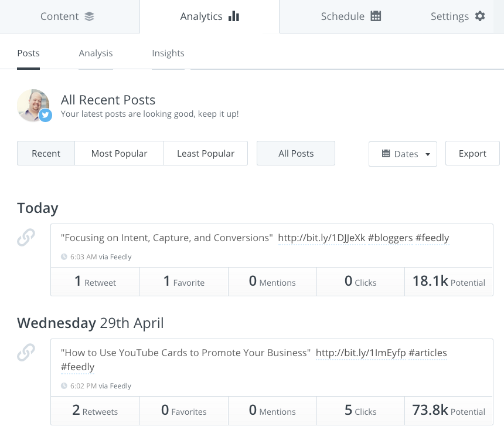The width and height of the screenshot is (504, 433).
Task: Click the profile avatar photo
Action: [x=32, y=105]
